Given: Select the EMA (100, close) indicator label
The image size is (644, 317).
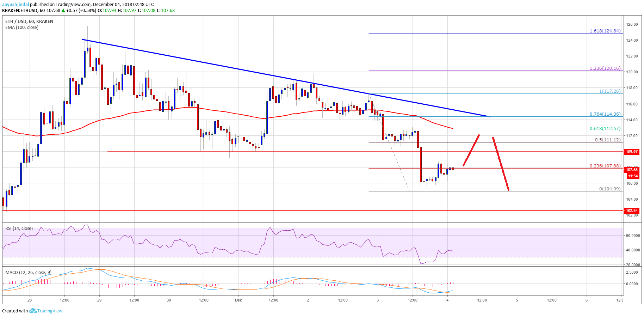Looking at the screenshot, I should [x=22, y=28].
